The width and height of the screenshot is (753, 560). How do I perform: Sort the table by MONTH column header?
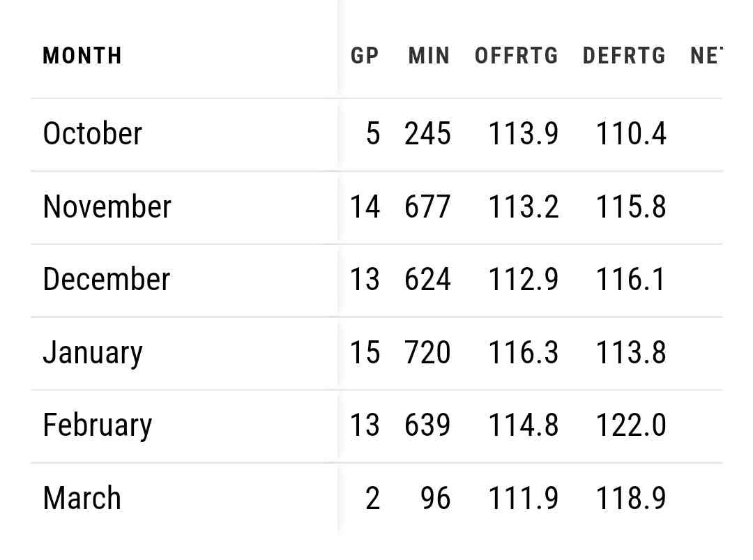[82, 56]
